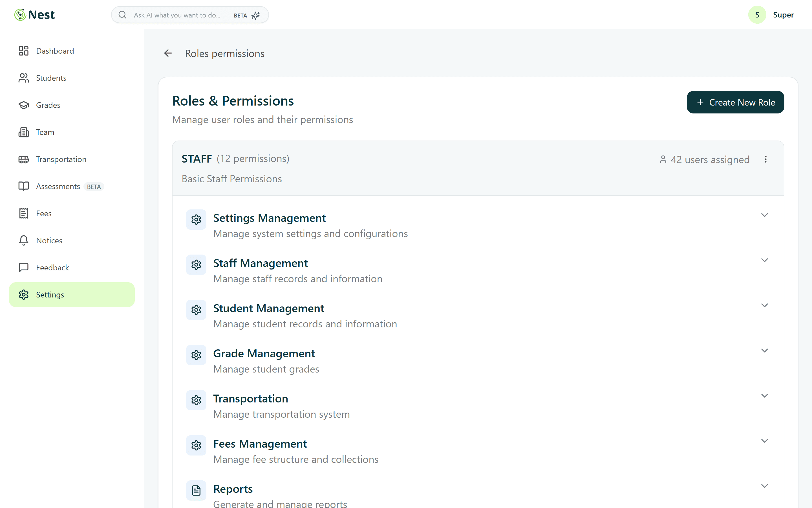Click the S profile avatar
This screenshot has height=508, width=812.
point(757,15)
